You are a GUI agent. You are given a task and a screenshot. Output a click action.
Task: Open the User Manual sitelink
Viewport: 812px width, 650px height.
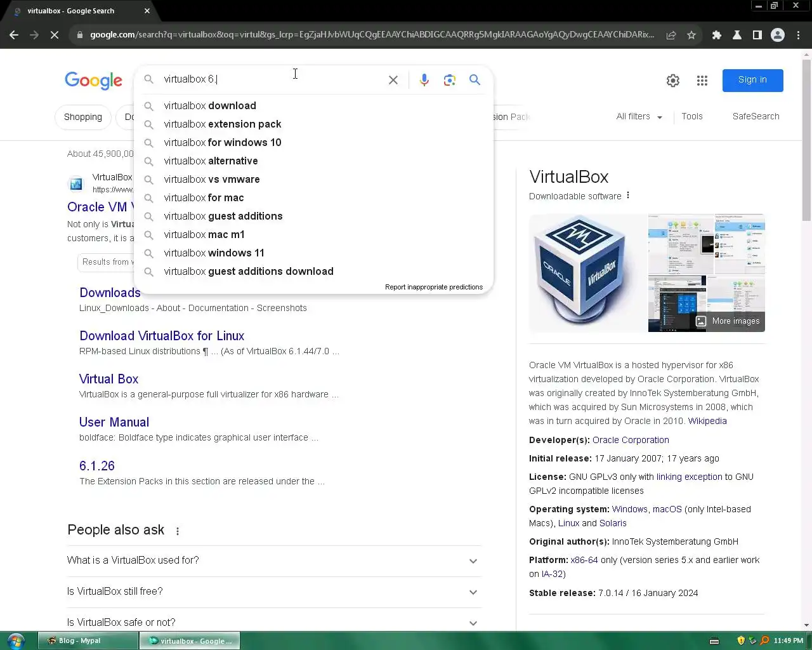pyautogui.click(x=114, y=422)
